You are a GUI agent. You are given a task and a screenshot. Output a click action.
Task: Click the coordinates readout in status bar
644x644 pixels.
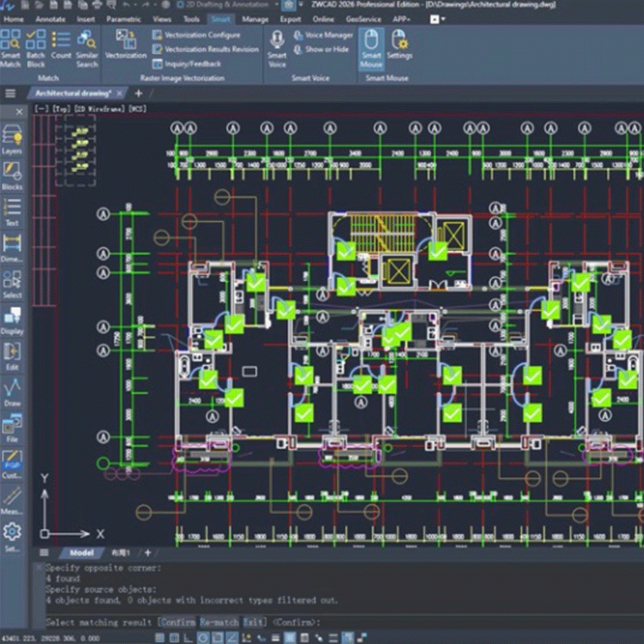point(52,638)
